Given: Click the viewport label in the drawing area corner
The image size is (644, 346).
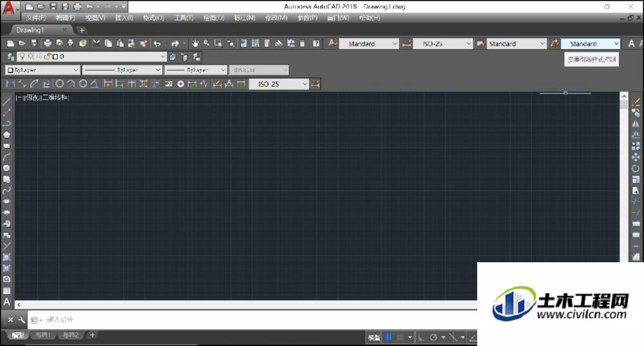Looking at the screenshot, I should click(x=43, y=97).
